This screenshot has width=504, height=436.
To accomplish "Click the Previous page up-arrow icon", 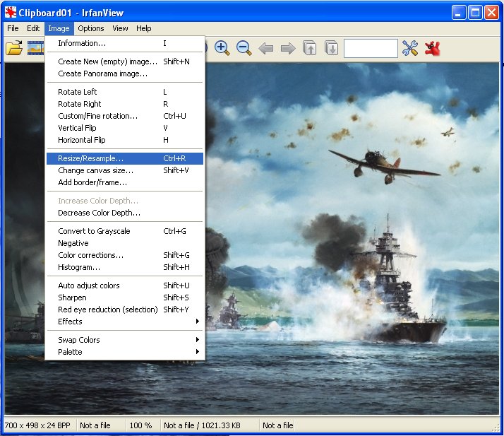I will [310, 48].
